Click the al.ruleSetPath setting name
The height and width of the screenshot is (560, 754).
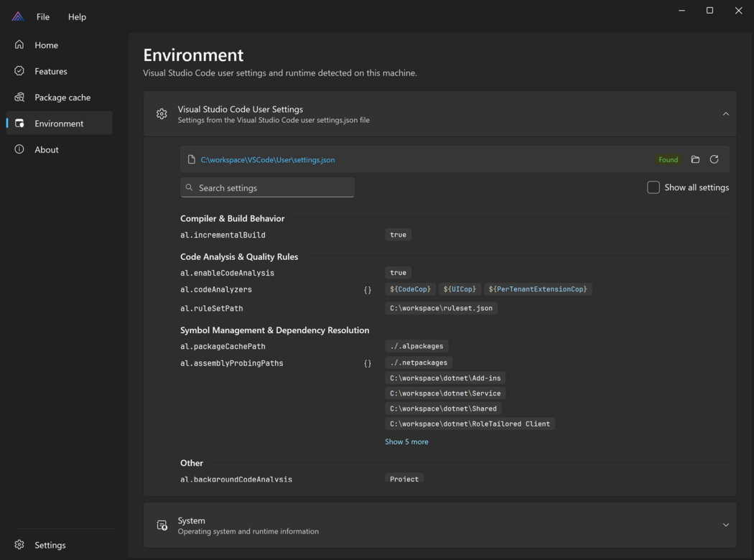212,308
